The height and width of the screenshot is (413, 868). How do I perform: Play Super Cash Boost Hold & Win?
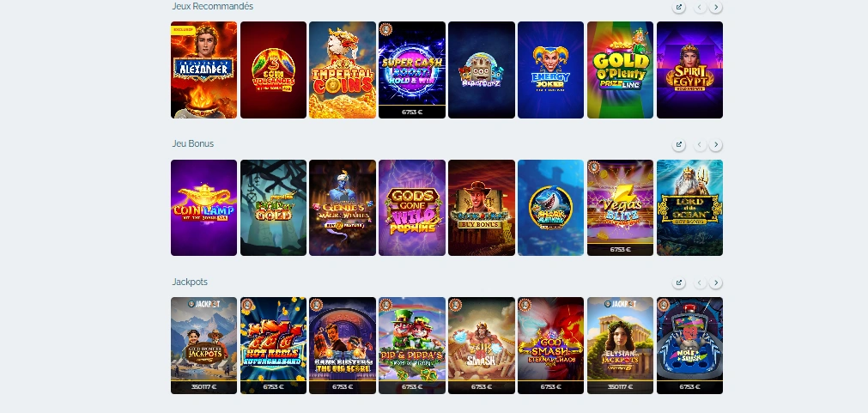[412, 70]
